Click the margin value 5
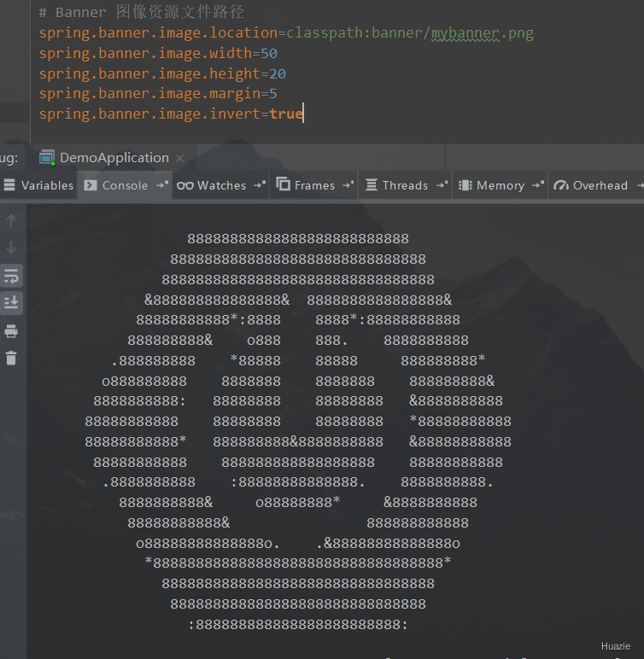The width and height of the screenshot is (644, 659). 273,93
